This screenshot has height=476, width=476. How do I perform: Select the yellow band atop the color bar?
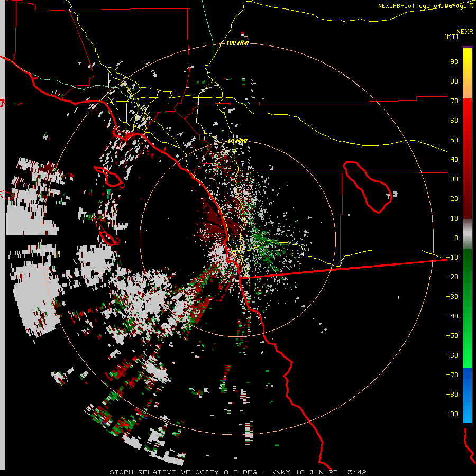click(x=467, y=72)
